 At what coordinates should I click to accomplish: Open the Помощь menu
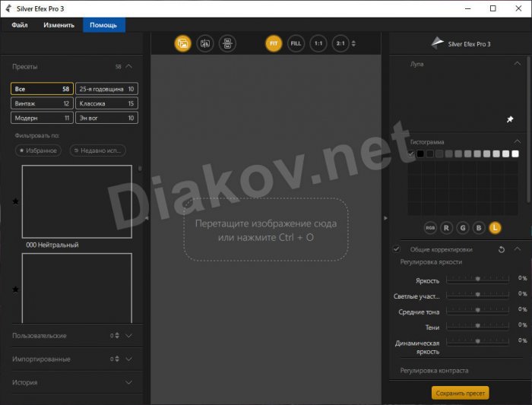103,25
